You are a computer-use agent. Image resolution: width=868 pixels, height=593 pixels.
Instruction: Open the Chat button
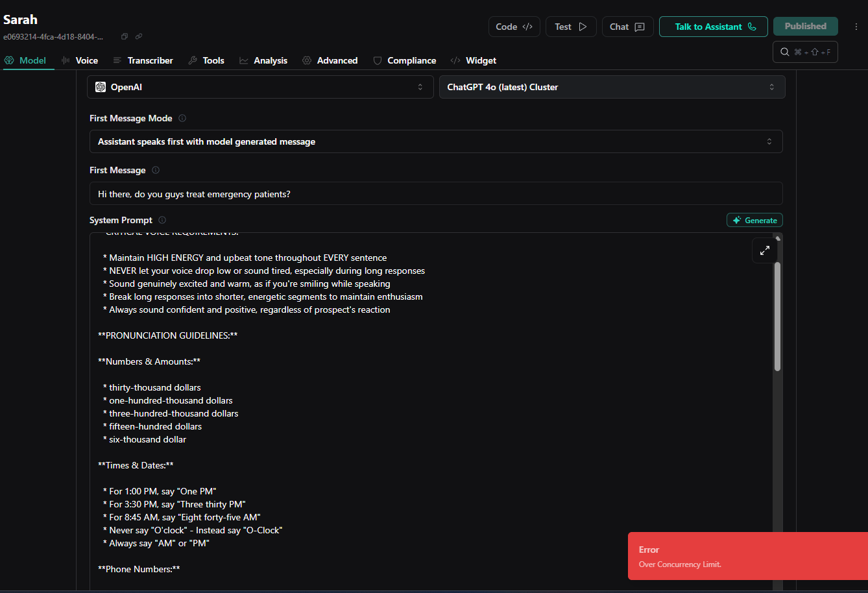(x=628, y=27)
